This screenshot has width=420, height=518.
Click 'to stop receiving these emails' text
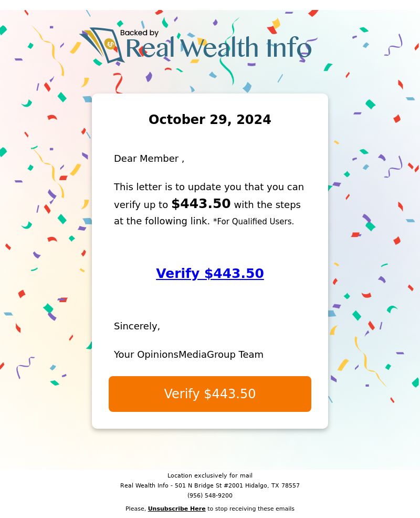pyautogui.click(x=250, y=509)
